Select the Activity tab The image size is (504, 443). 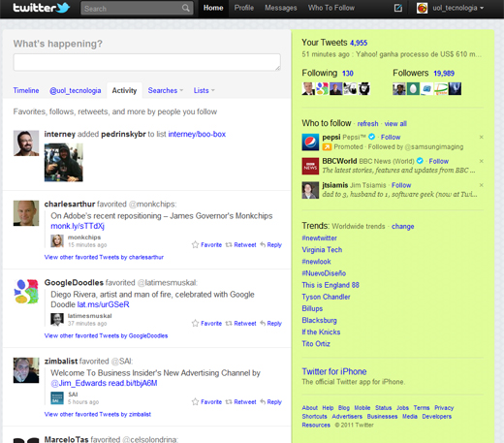[x=124, y=90]
